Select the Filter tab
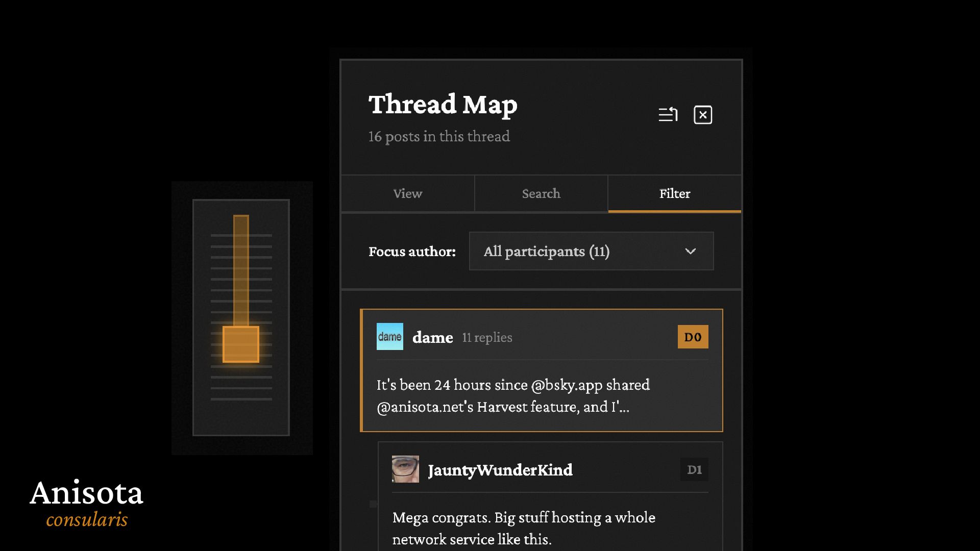Viewport: 980px width, 551px height. [x=674, y=194]
